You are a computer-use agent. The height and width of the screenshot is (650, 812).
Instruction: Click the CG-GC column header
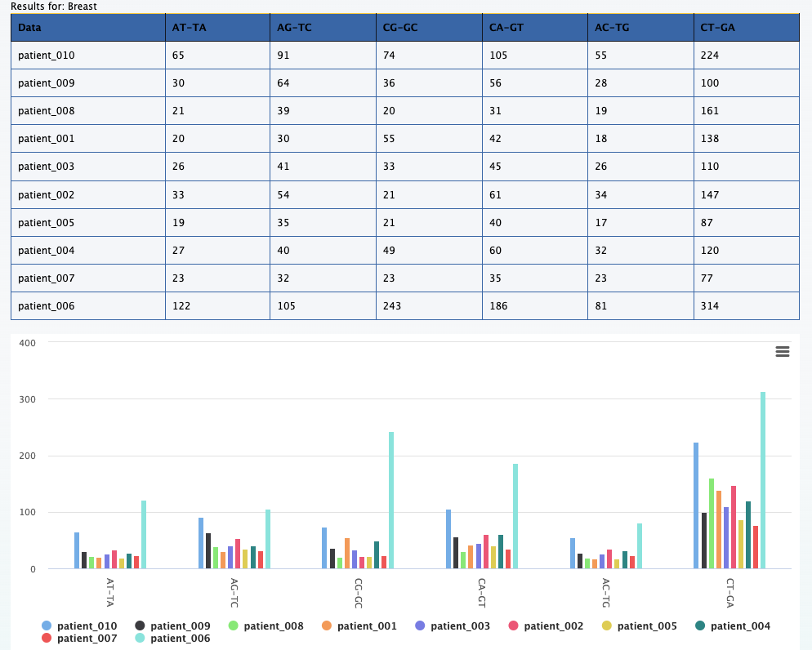(x=428, y=28)
